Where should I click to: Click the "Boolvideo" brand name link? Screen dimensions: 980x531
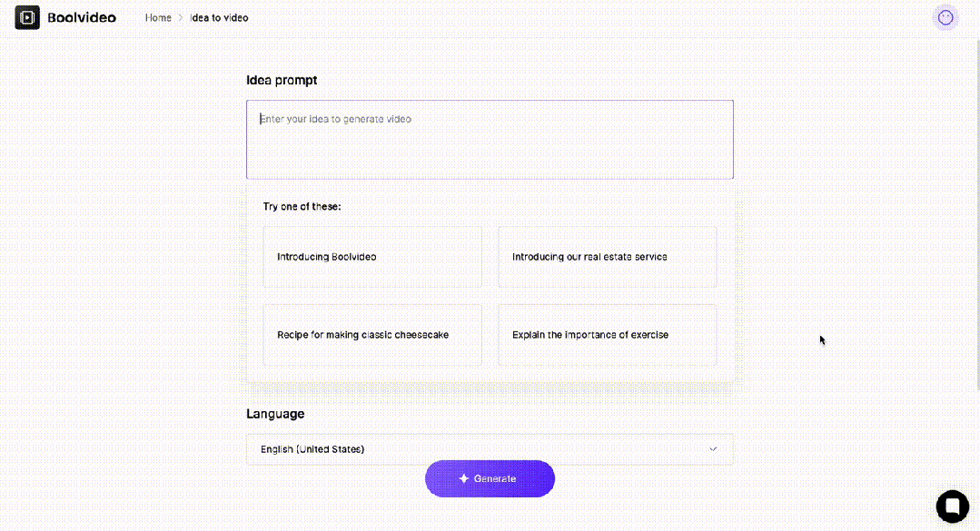point(78,17)
